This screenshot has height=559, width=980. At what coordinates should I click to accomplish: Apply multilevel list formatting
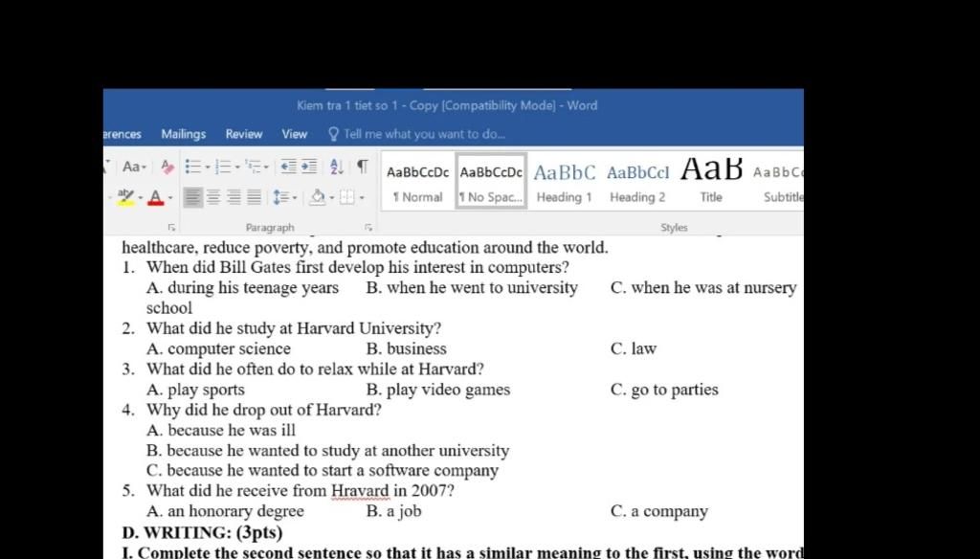pos(253,167)
